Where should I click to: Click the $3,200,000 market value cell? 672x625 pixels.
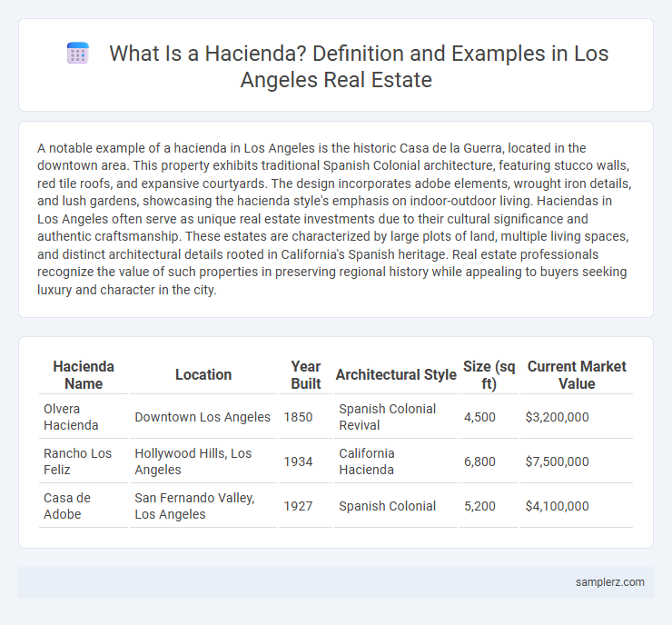[577, 417]
